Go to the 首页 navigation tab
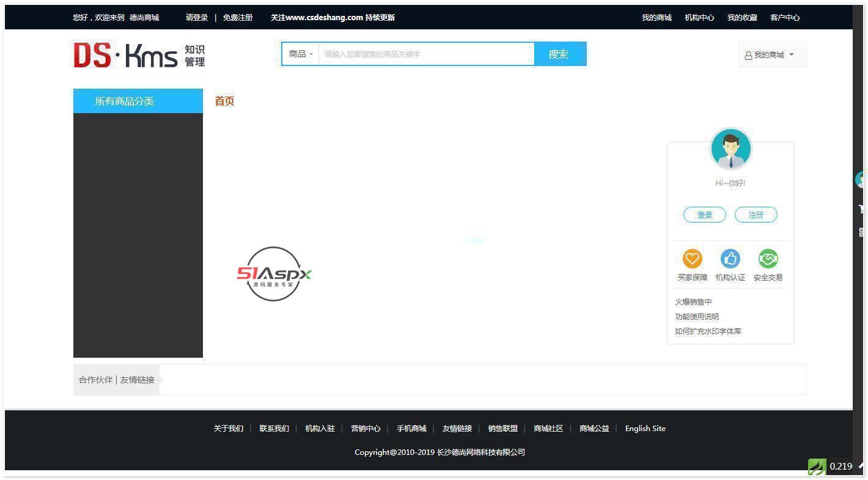Image resolution: width=868 pixels, height=480 pixels. 224,102
